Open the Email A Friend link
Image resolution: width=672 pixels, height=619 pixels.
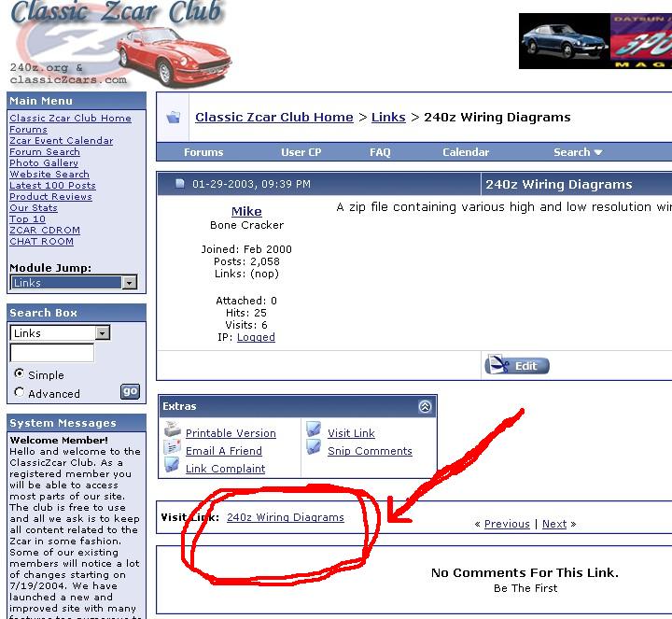224,451
